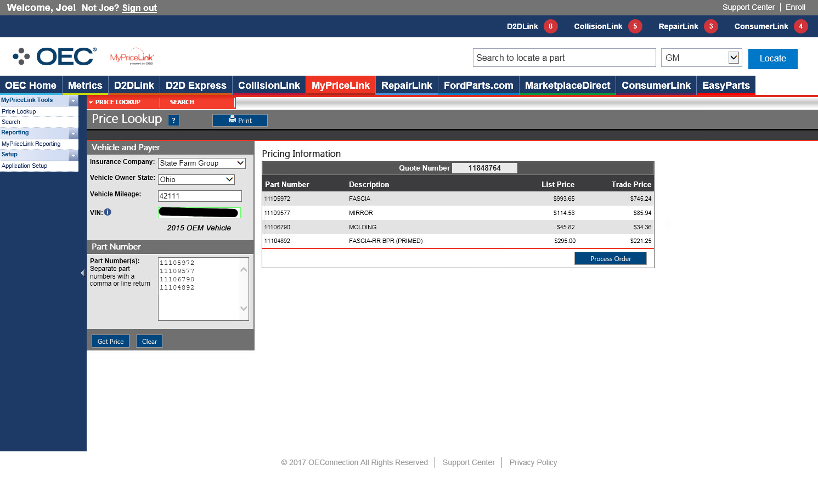Click the Locate button
Image resolution: width=818 pixels, height=504 pixels.
point(772,59)
